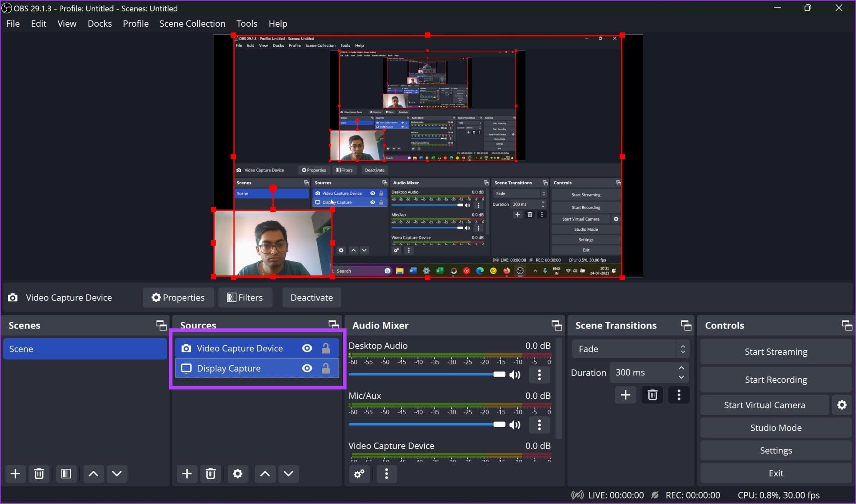Open Mic/Aux three-dot options
The height and width of the screenshot is (504, 856).
pyautogui.click(x=539, y=425)
